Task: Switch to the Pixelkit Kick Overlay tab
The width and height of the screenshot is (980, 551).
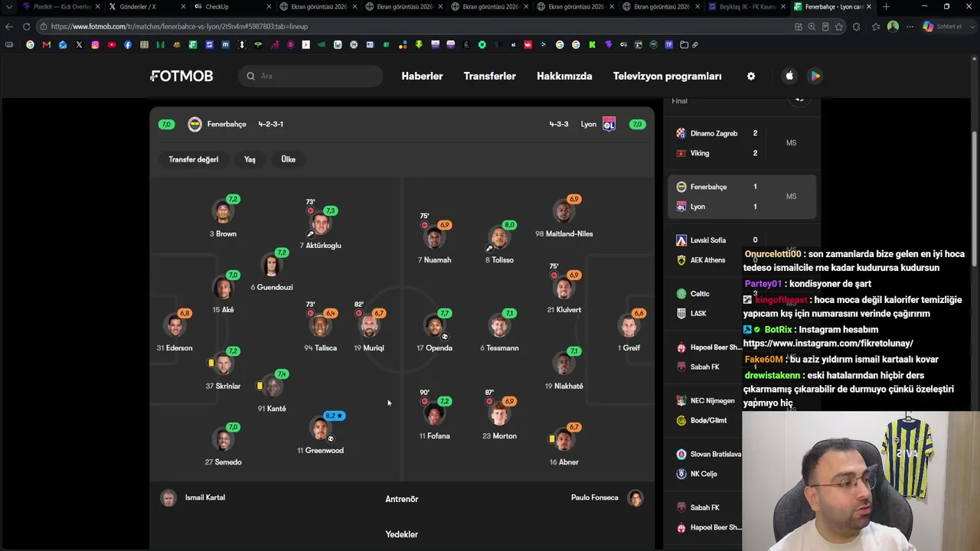Action: (x=61, y=7)
